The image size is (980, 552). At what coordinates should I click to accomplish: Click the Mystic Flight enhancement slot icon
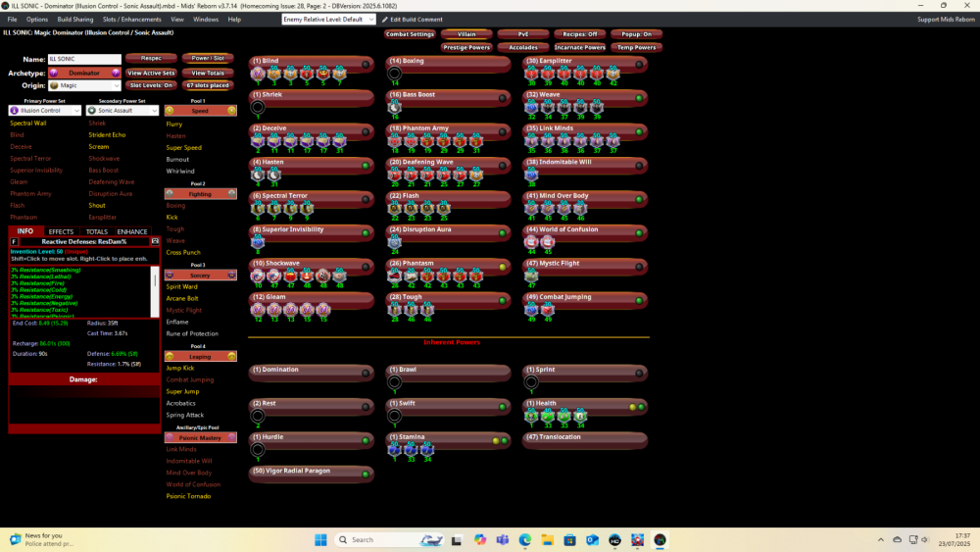click(x=532, y=276)
